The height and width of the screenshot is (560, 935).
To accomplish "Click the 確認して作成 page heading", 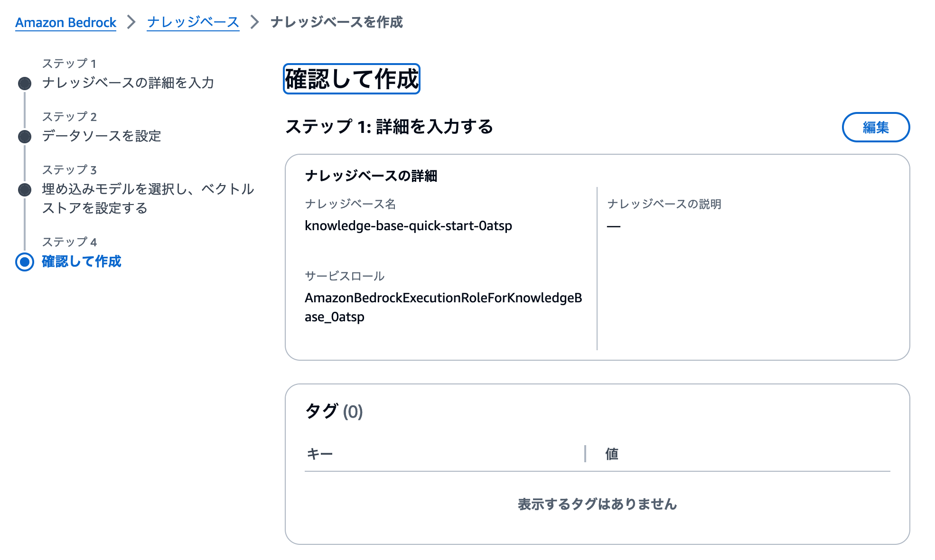I will click(351, 79).
